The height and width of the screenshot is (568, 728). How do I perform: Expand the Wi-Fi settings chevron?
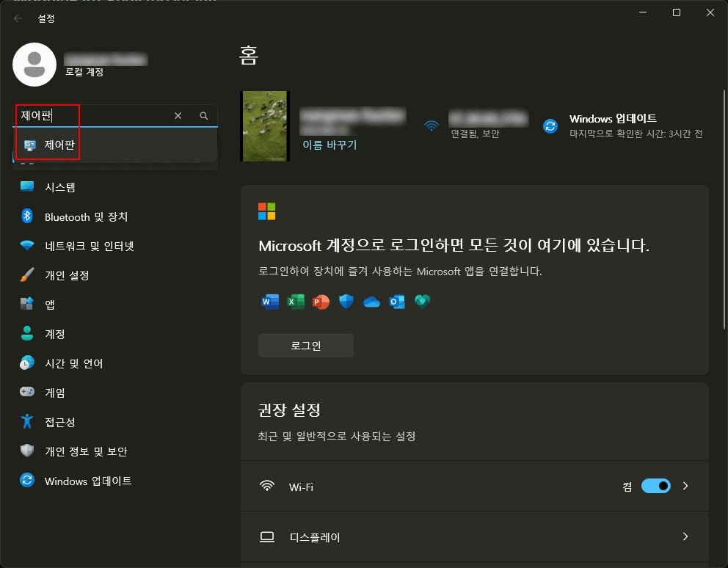tap(685, 486)
